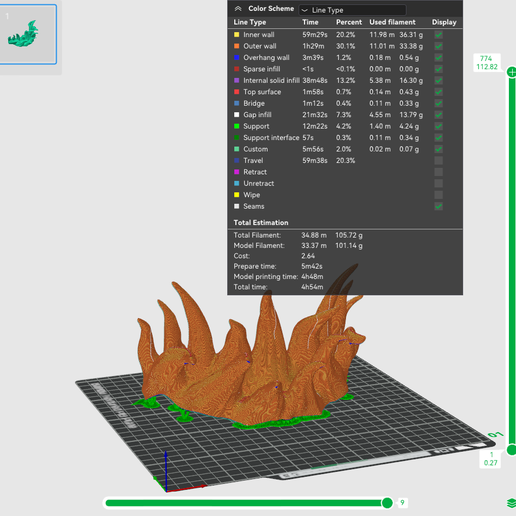Image resolution: width=516 pixels, height=516 pixels.
Task: Click the Gap infill white swatch
Action: [x=237, y=115]
